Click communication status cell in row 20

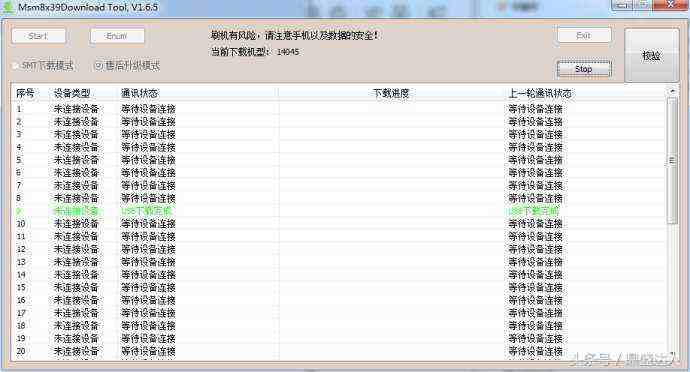point(148,351)
